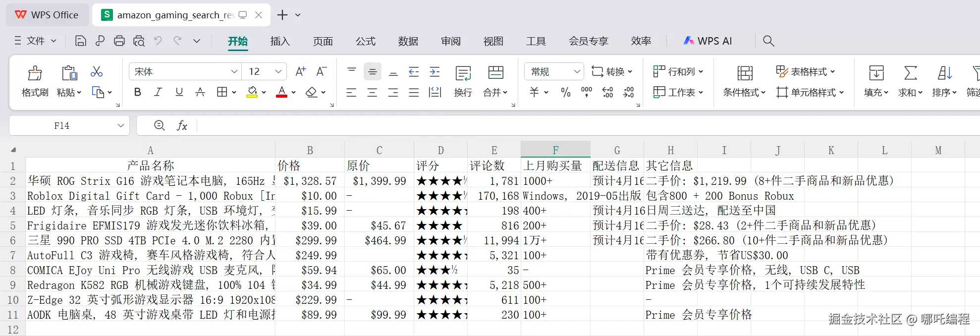The height and width of the screenshot is (336, 980).
Task: Toggle Strikethrough formatting
Action: tap(200, 92)
